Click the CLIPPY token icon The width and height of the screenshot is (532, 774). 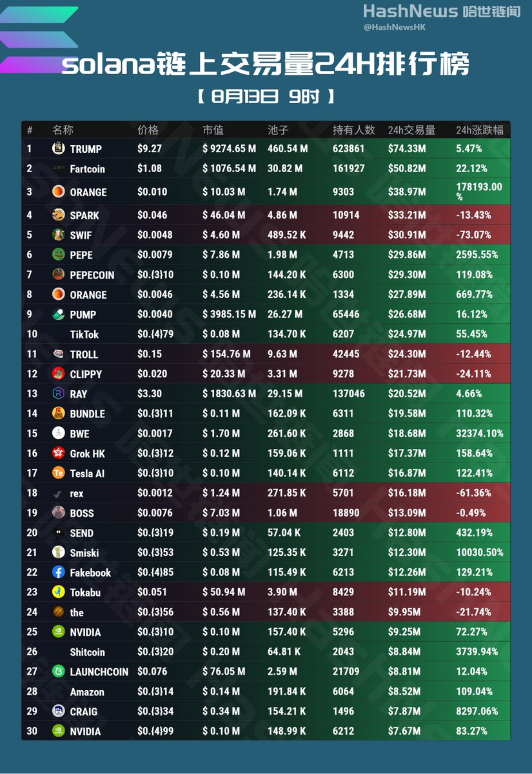coord(59,373)
